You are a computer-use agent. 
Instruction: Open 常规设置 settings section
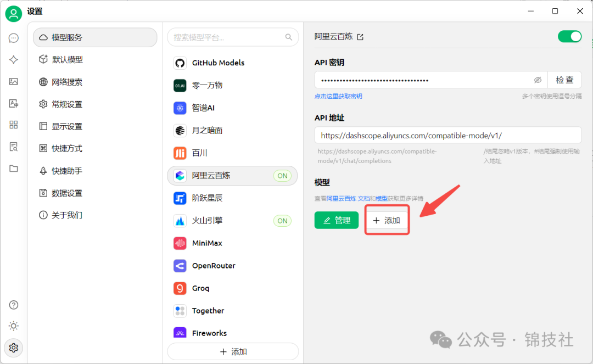pos(95,104)
